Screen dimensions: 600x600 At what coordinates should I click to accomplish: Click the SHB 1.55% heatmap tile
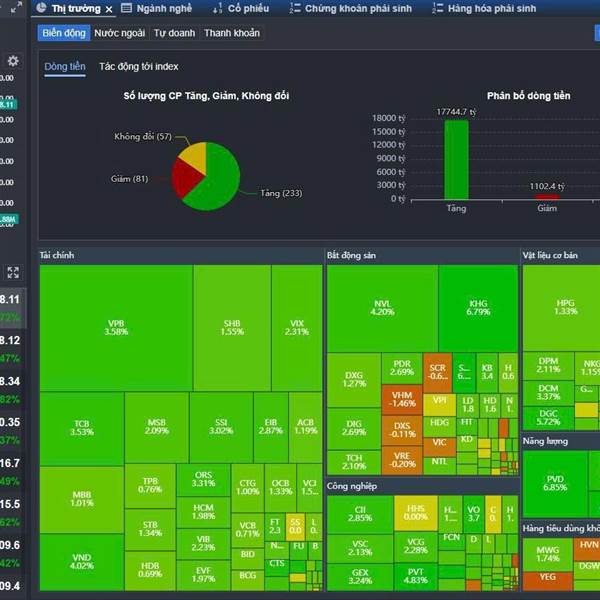pos(232,328)
